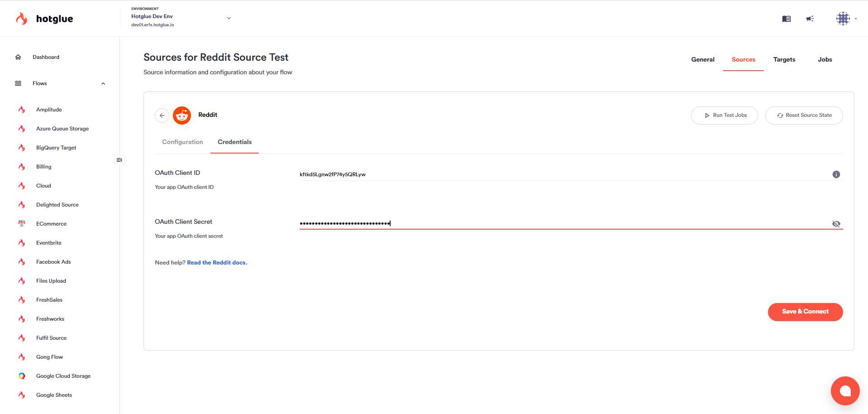Viewport: 868px width, 414px height.
Task: Click the Dashboard home icon
Action: point(18,57)
